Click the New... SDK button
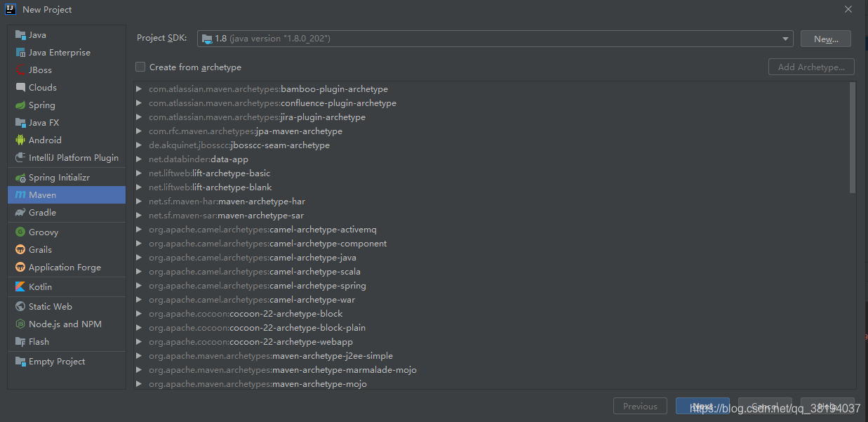 [826, 39]
